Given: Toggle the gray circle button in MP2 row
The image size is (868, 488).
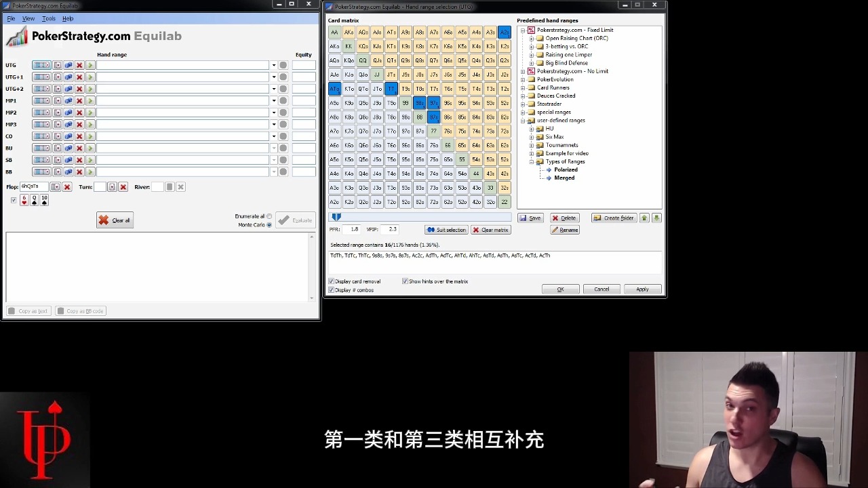Looking at the screenshot, I should pos(283,113).
